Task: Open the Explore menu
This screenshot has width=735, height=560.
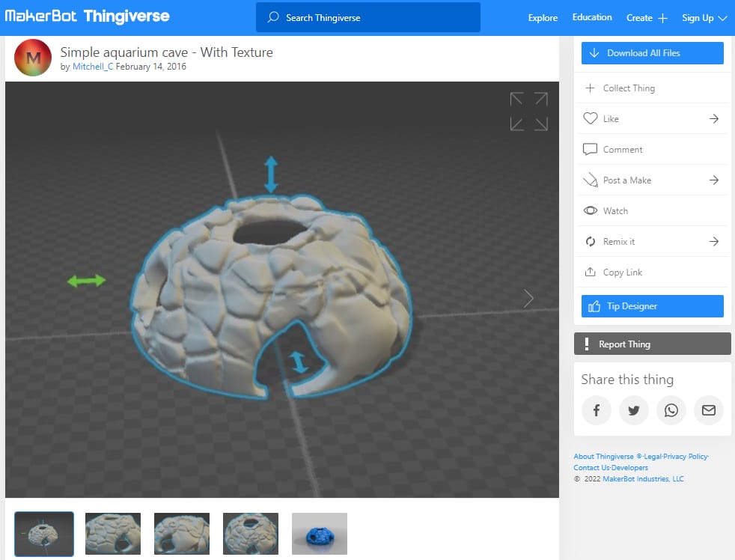Action: pyautogui.click(x=542, y=17)
